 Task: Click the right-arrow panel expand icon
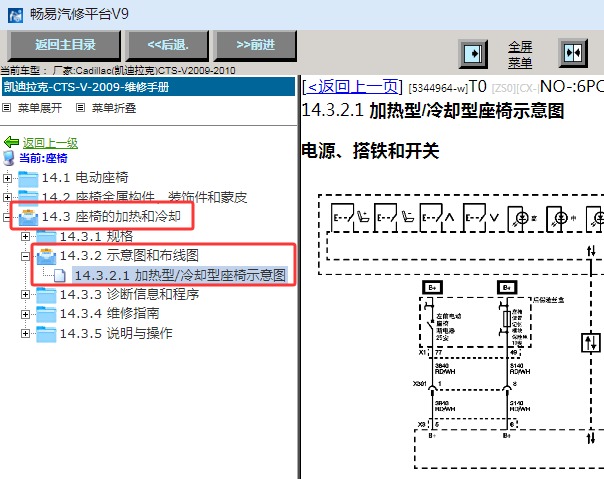473,53
